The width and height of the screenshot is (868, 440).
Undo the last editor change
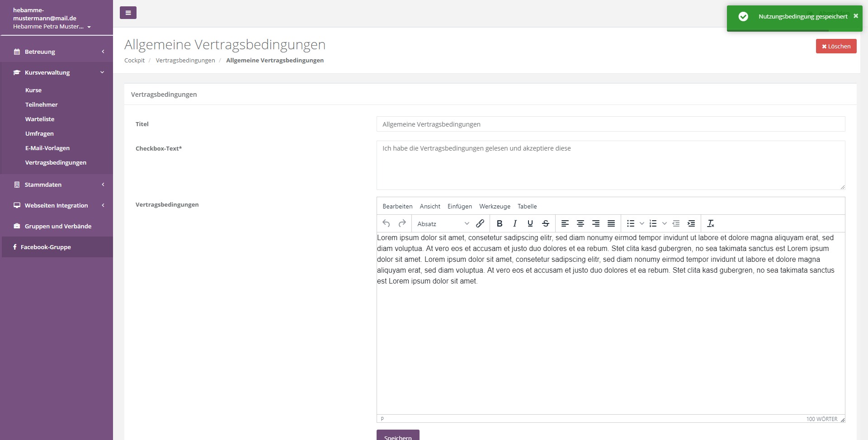pos(386,223)
